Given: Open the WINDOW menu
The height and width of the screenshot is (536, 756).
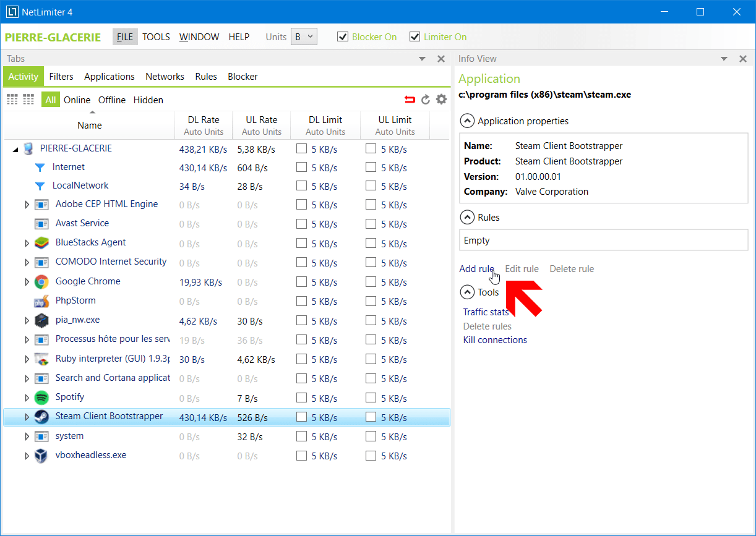Looking at the screenshot, I should pos(199,37).
